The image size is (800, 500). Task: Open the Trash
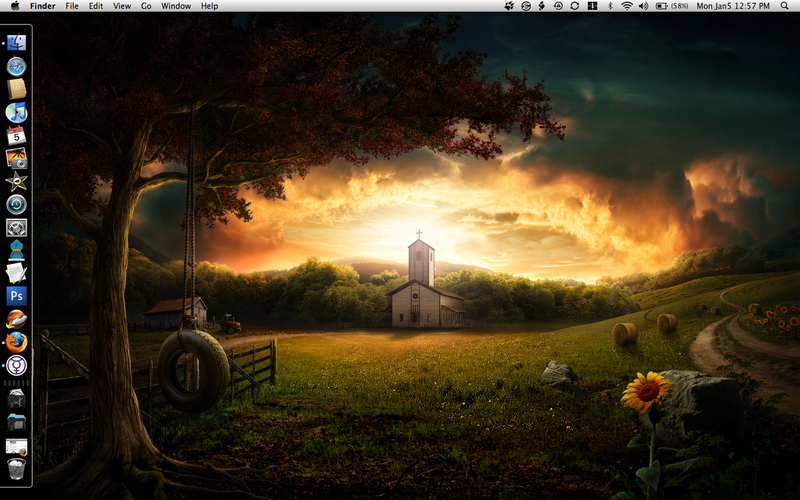coord(16,469)
